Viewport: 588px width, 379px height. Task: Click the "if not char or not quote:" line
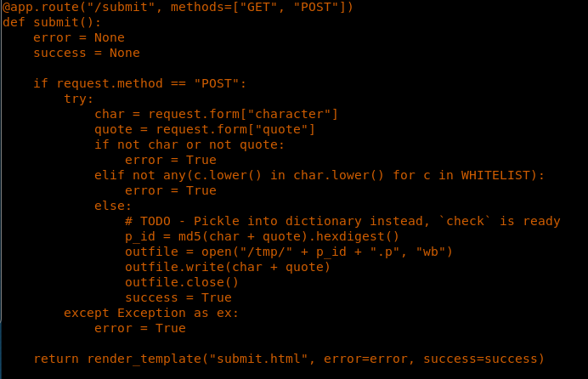[x=189, y=144]
